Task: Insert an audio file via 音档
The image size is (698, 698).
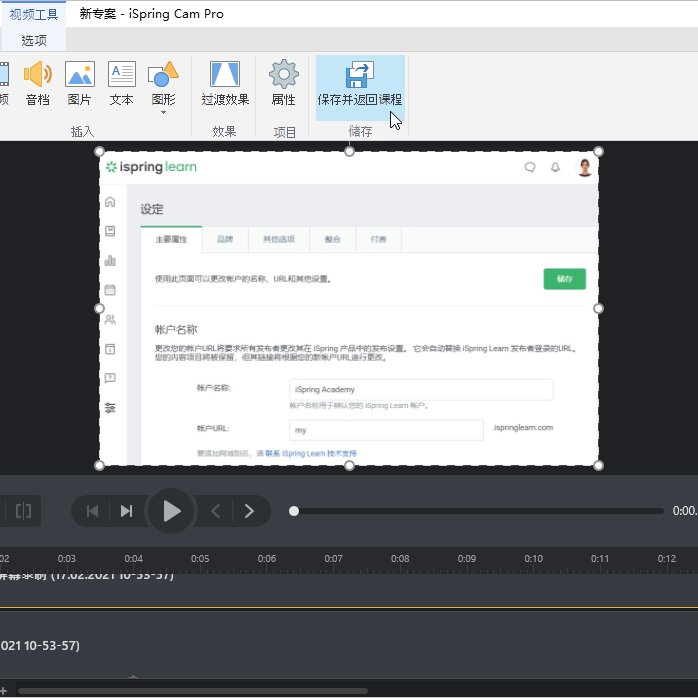Action: (38, 83)
